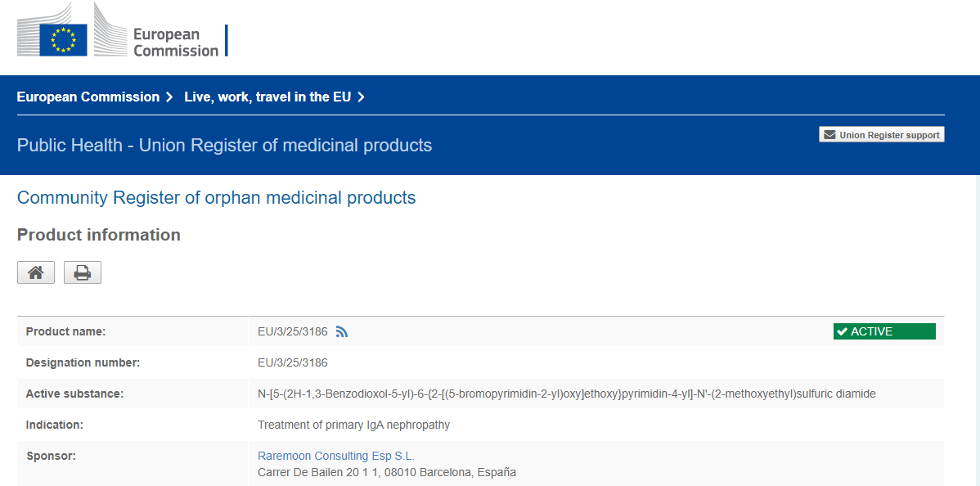Click the Product information heading

tap(99, 235)
